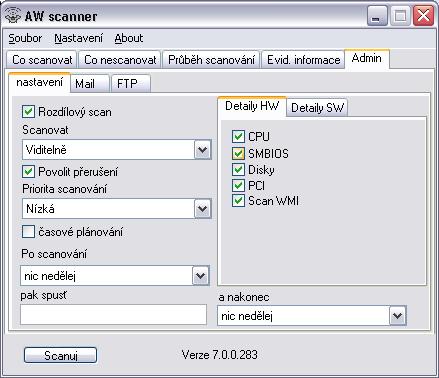Image resolution: width=439 pixels, height=378 pixels.
Task: Open the a nakonec dropdown
Action: pos(397,316)
